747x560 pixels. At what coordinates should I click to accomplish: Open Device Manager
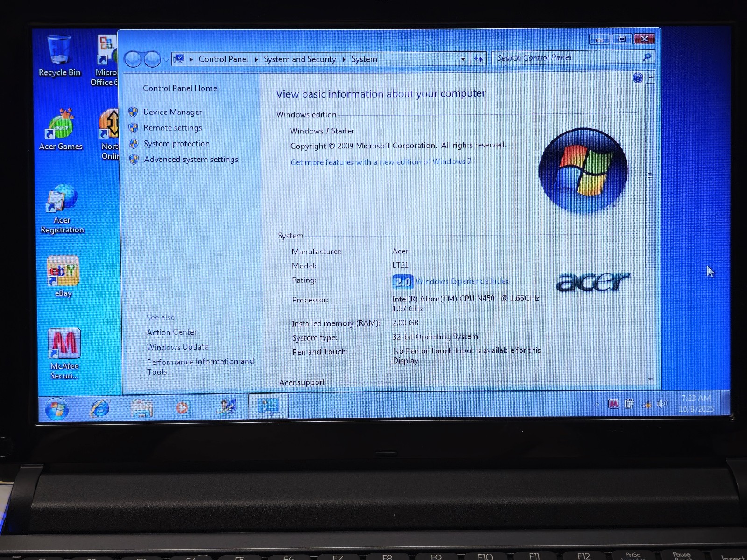tap(172, 112)
